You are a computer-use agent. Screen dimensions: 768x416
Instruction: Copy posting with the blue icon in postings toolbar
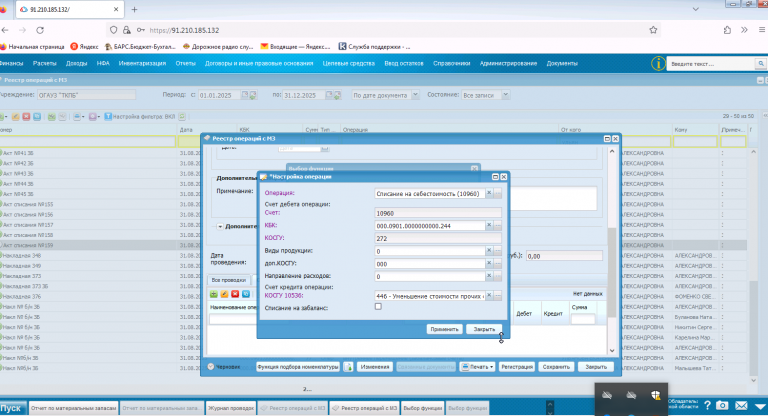coord(246,294)
